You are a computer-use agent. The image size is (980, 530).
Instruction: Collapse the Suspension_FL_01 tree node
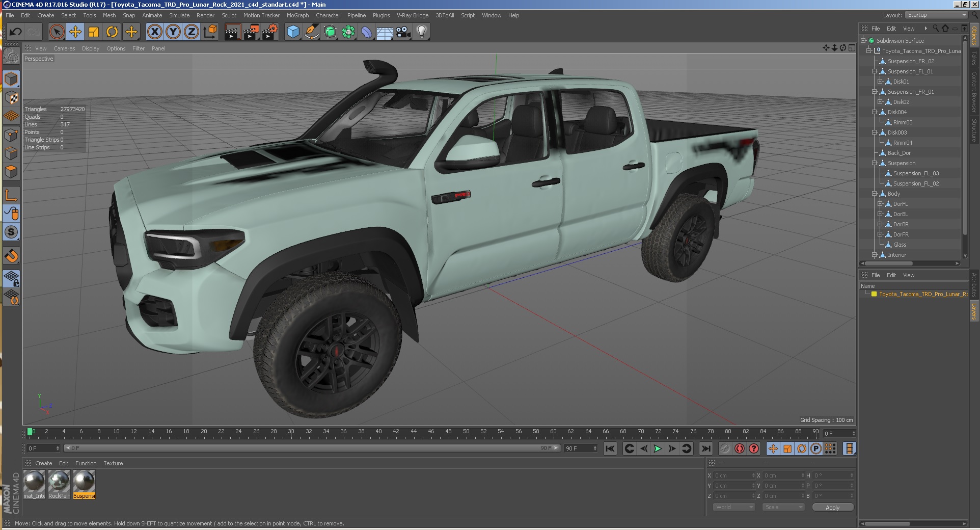pyautogui.click(x=875, y=71)
